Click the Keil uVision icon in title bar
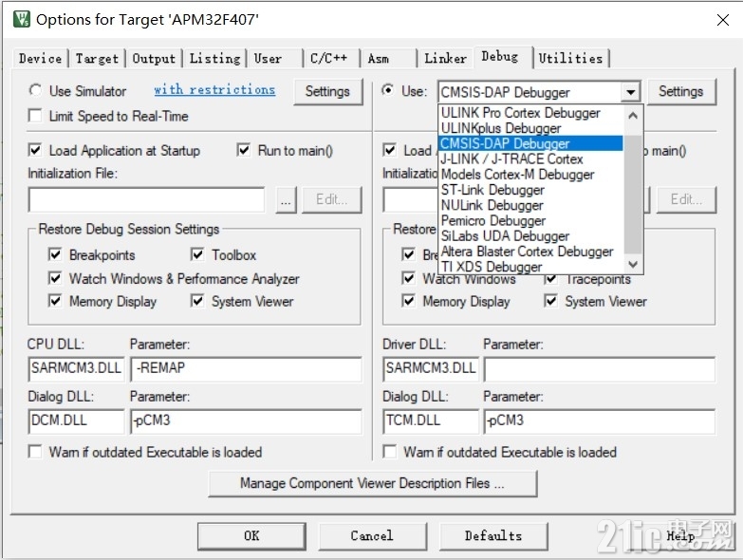 click(x=22, y=19)
